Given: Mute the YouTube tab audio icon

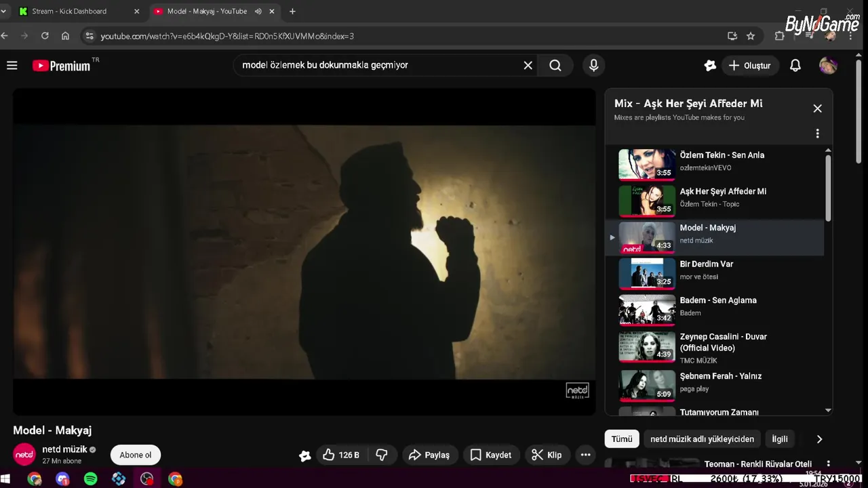Looking at the screenshot, I should (x=258, y=12).
